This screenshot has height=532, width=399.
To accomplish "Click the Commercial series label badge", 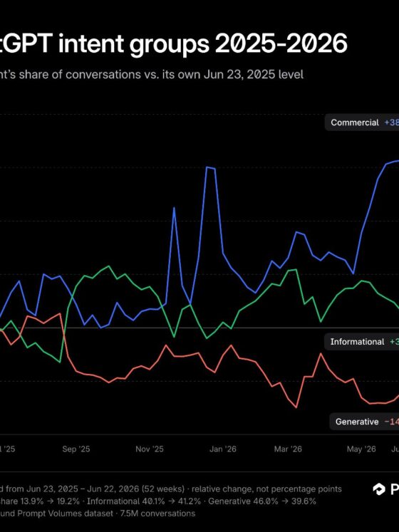I will point(362,122).
